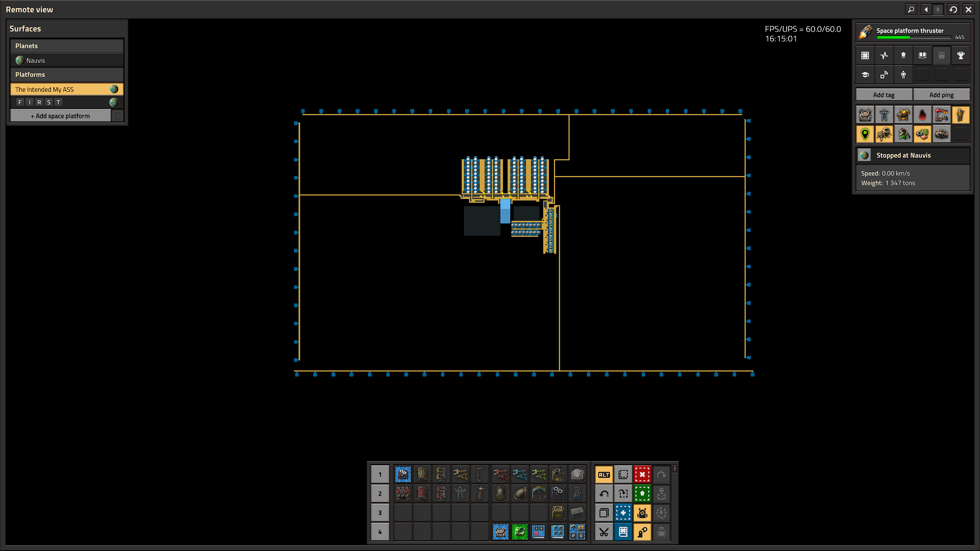
Task: Open the production statistics pulse icon
Action: 884,55
